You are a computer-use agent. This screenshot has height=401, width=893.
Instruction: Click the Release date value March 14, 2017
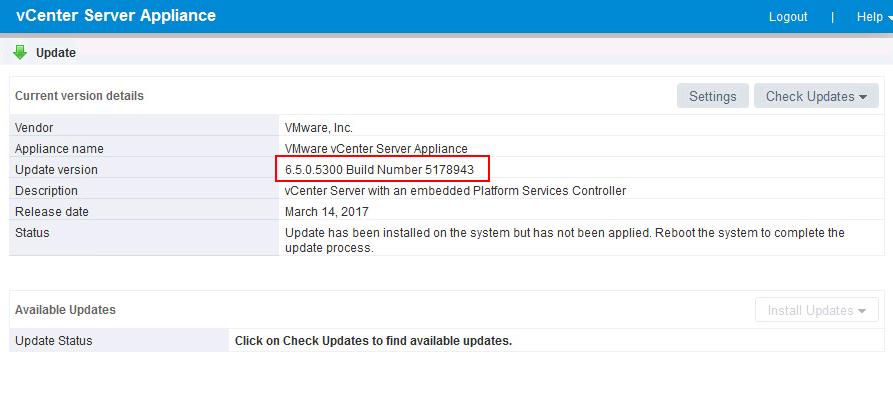click(327, 212)
